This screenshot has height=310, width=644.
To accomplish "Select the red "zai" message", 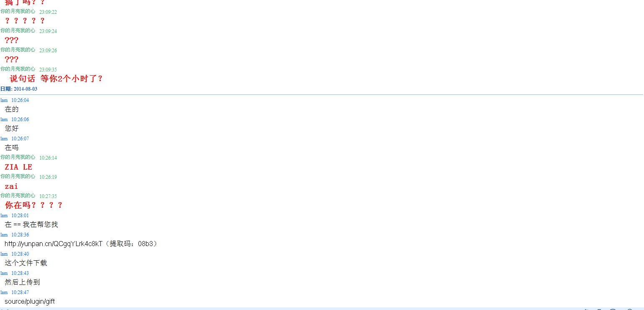I will [11, 186].
